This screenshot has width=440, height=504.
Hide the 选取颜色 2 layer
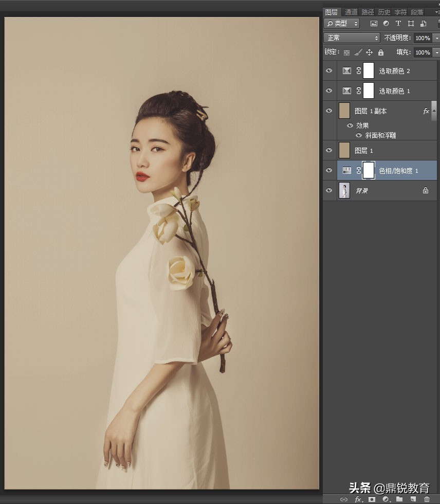329,70
